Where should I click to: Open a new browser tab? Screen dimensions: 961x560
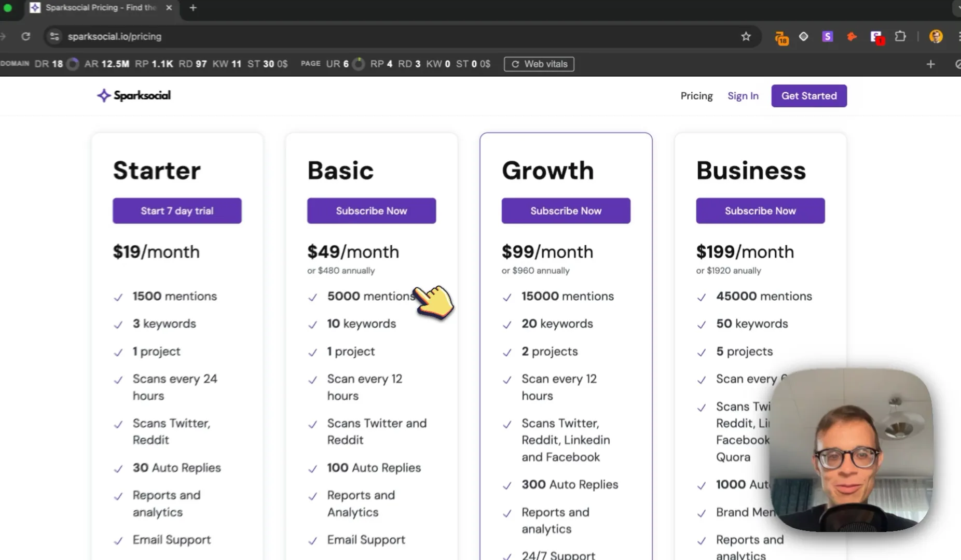[193, 8]
